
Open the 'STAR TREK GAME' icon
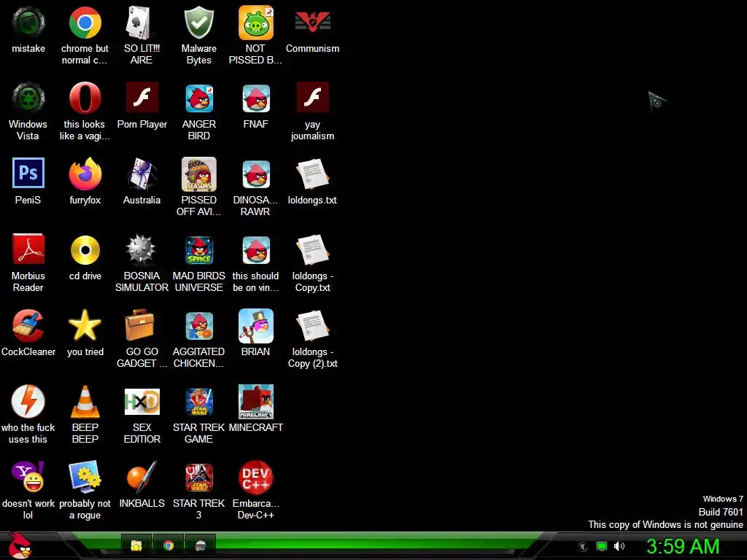tap(199, 402)
